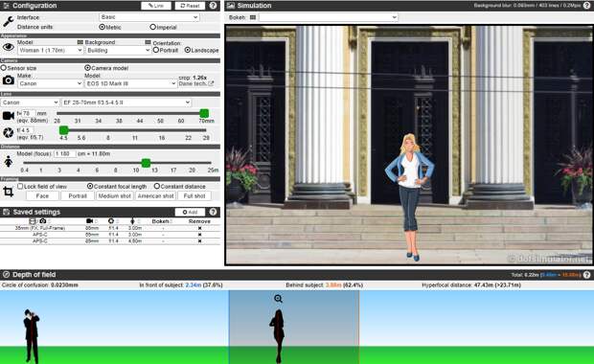594x364 pixels.
Task: Open the Configuration help question mark icon
Action: [x=213, y=6]
